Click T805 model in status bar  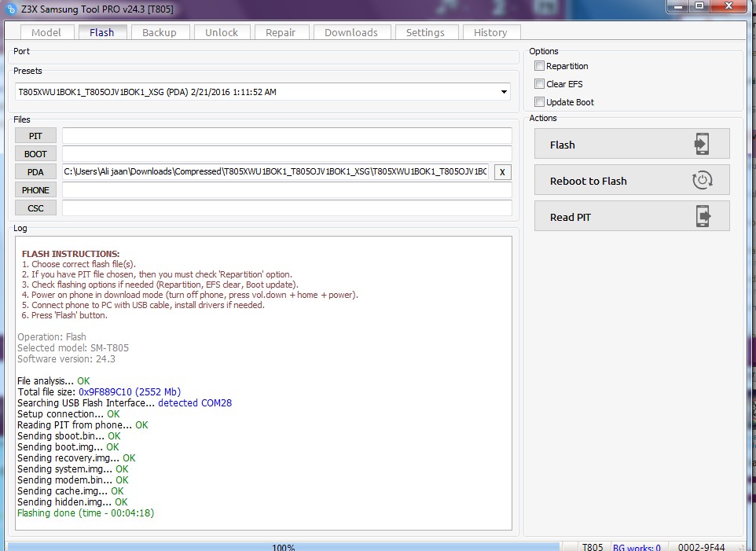pos(592,546)
